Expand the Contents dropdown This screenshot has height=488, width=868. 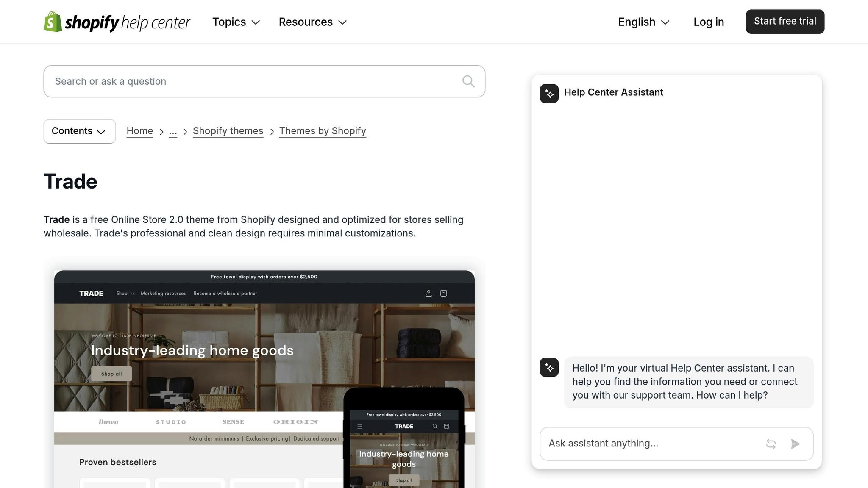[x=80, y=131]
